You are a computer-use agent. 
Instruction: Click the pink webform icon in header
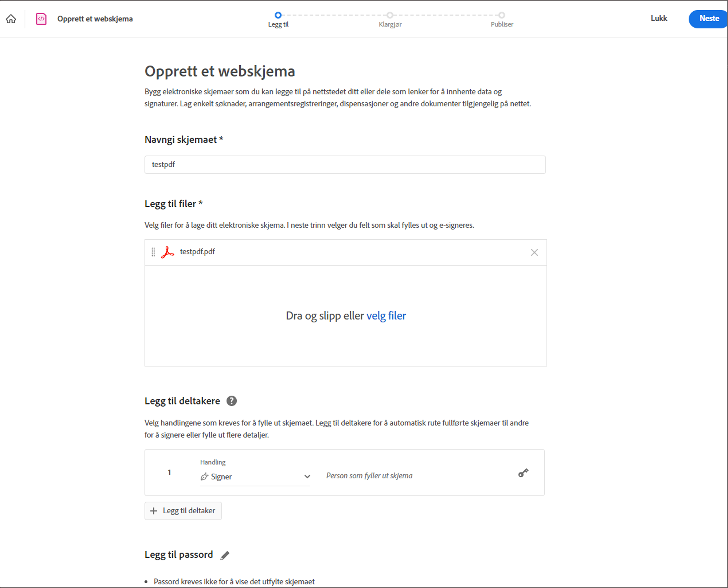coord(41,19)
